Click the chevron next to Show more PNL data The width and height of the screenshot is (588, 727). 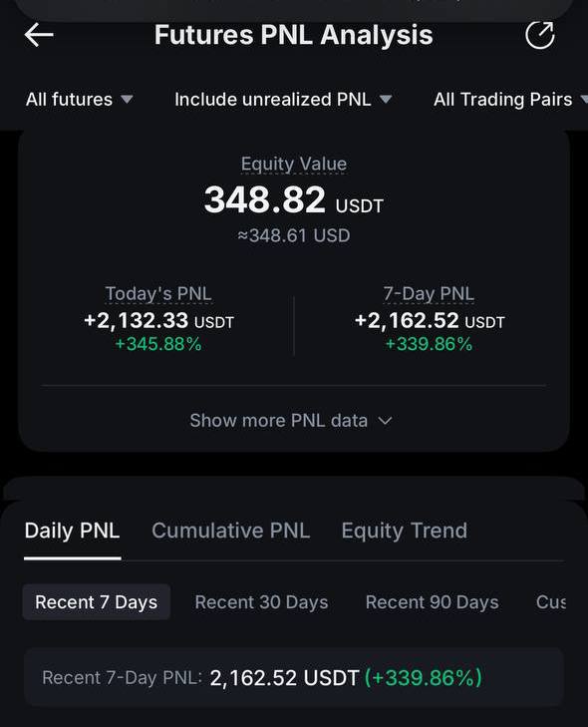coord(385,421)
